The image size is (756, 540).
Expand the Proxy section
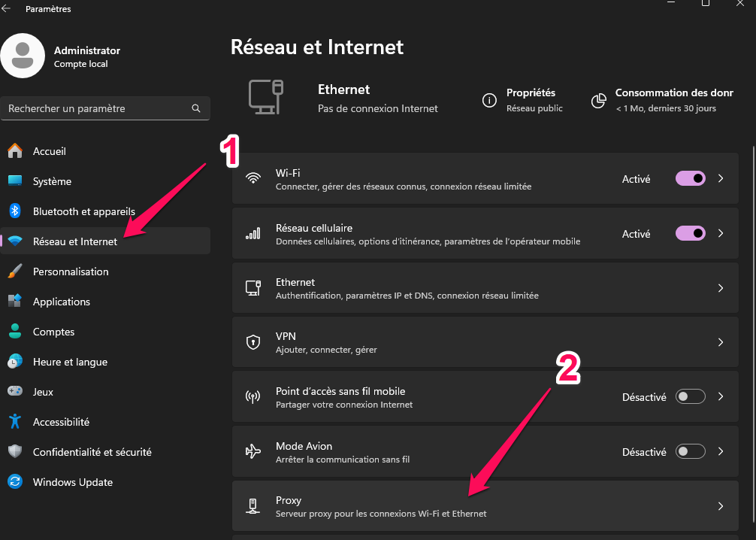pos(720,505)
